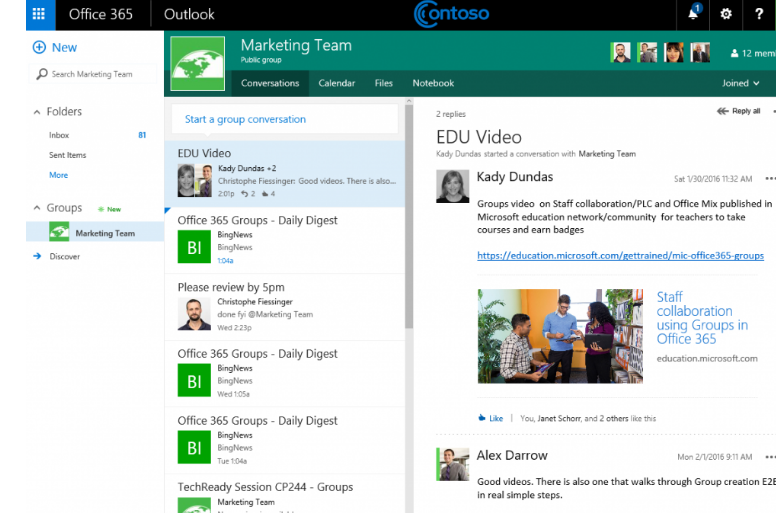776x513 pixels.
Task: Click '2 replies' text above EDU Video
Action: coord(451,114)
